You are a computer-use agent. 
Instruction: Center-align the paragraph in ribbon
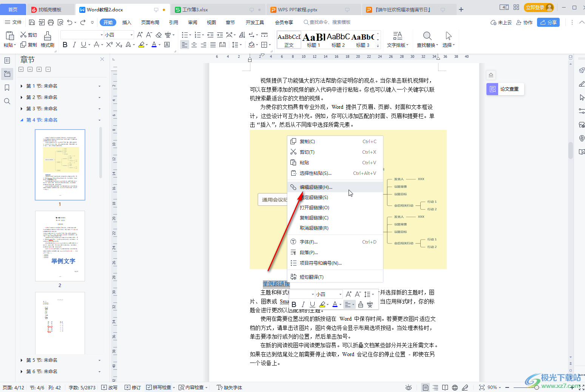194,45
